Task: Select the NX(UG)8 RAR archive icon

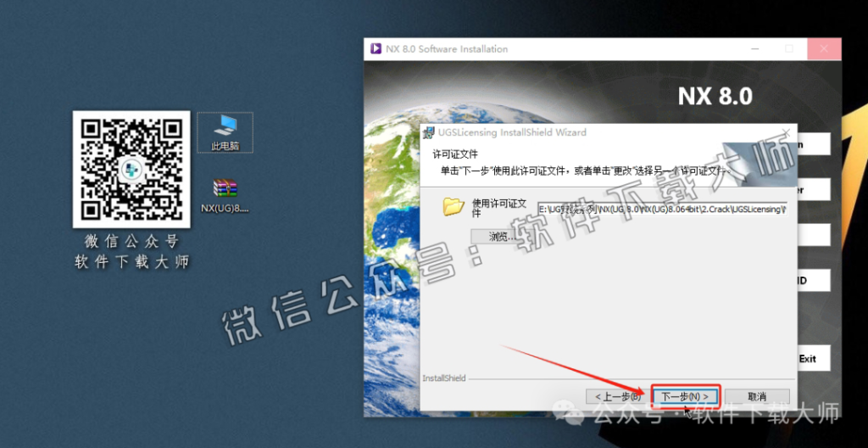Action: pos(225,195)
